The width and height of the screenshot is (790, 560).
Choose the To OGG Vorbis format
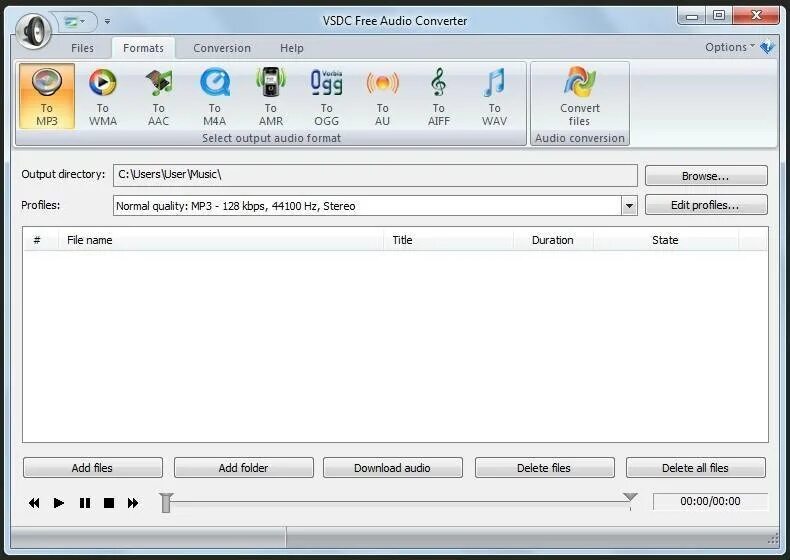[x=326, y=97]
